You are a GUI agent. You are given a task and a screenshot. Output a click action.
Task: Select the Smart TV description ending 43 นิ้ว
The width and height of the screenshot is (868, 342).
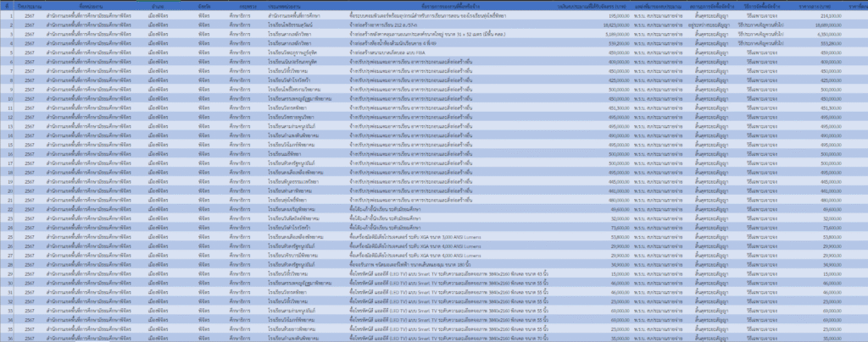pos(450,273)
